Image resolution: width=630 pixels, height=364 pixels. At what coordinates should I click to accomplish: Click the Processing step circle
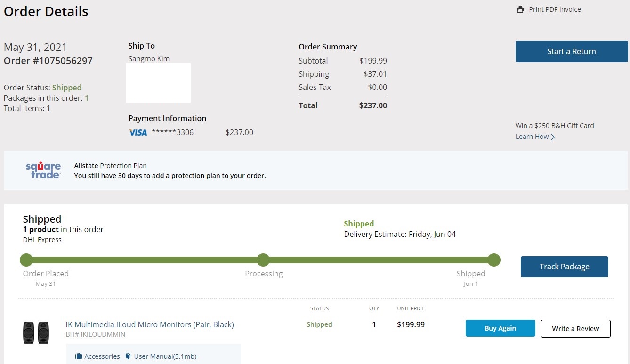click(263, 260)
